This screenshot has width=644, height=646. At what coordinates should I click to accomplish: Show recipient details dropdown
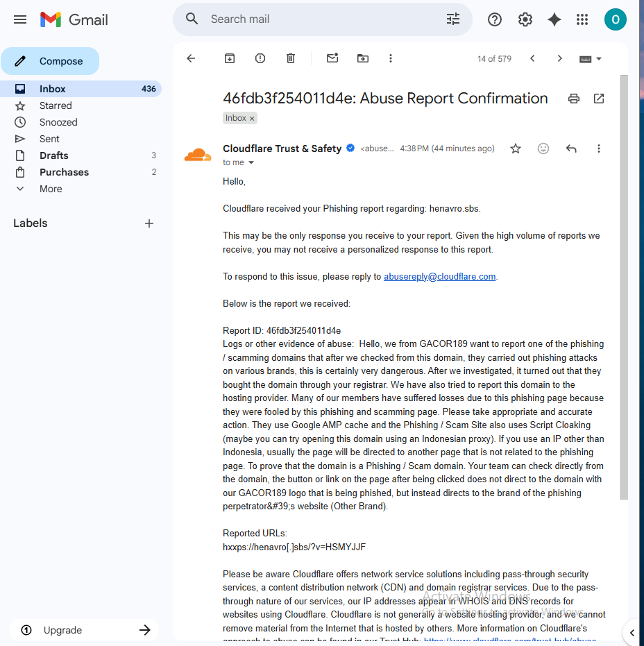pyautogui.click(x=251, y=163)
